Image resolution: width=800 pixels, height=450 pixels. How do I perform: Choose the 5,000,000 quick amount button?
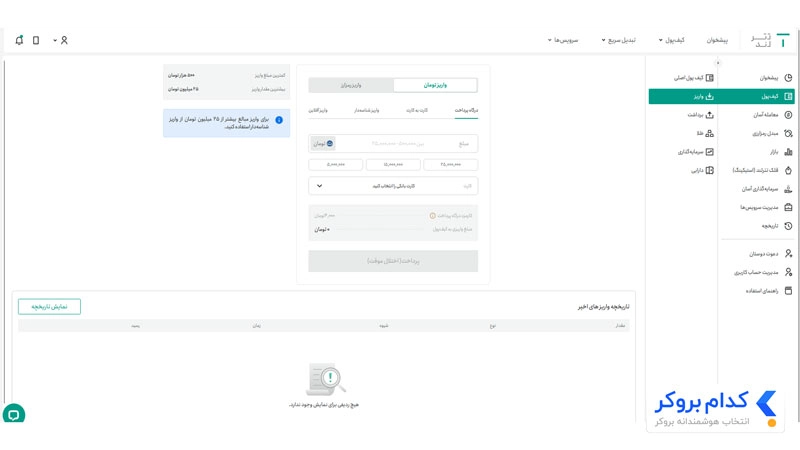click(336, 164)
